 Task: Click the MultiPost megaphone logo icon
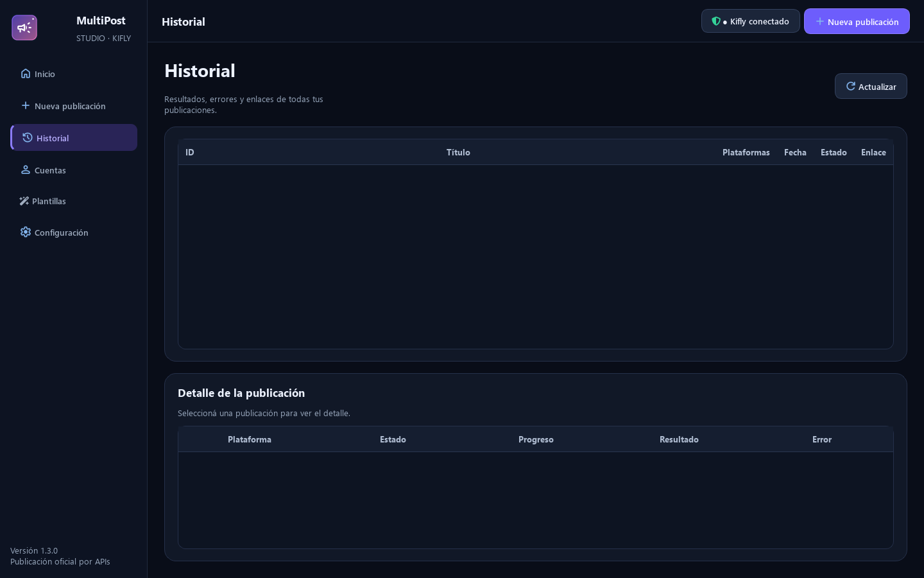click(24, 28)
